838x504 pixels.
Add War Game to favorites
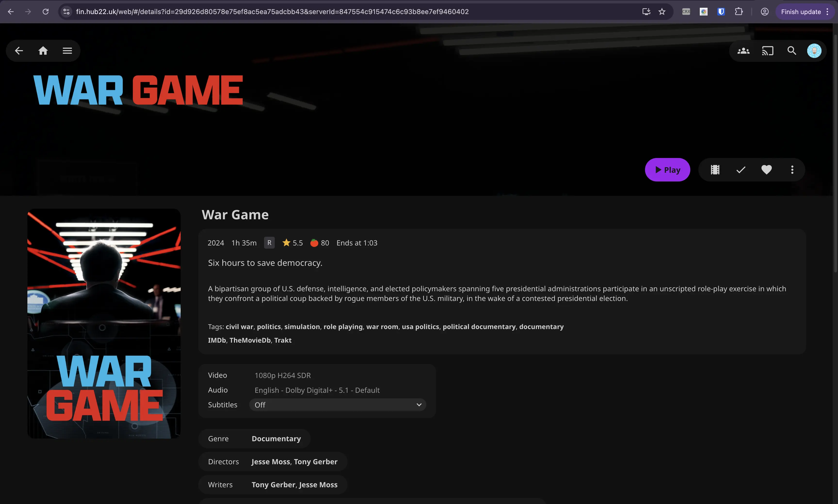coord(767,169)
